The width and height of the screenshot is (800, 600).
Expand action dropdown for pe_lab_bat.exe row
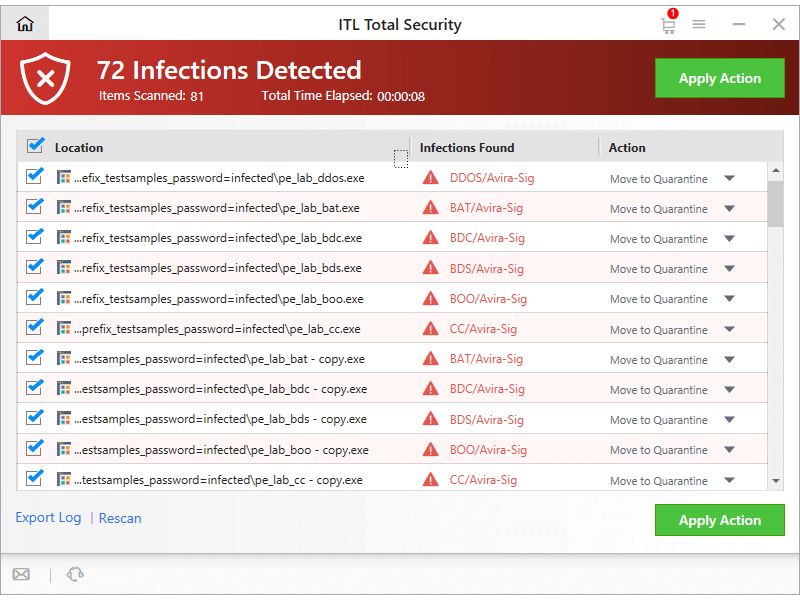tap(729, 208)
